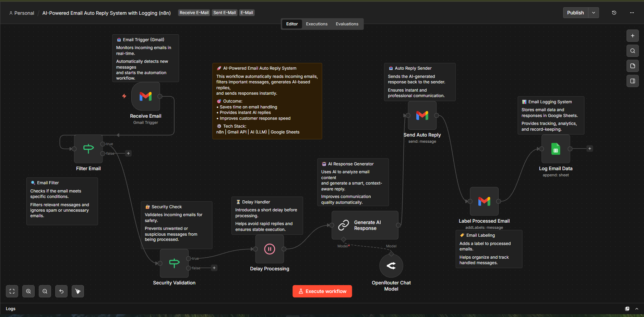Select the AI-Powered Email Auto Reply System sticky note
Viewport: 644px width, 317px height.
point(267,101)
